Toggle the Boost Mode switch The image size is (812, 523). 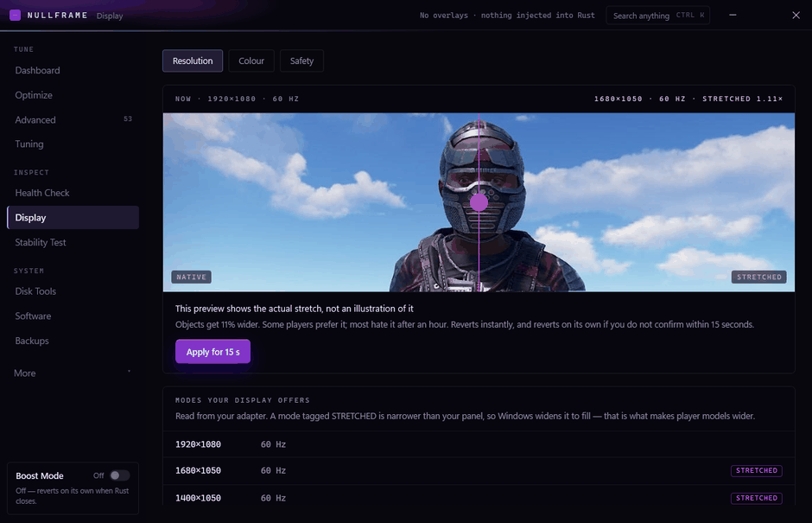click(119, 475)
